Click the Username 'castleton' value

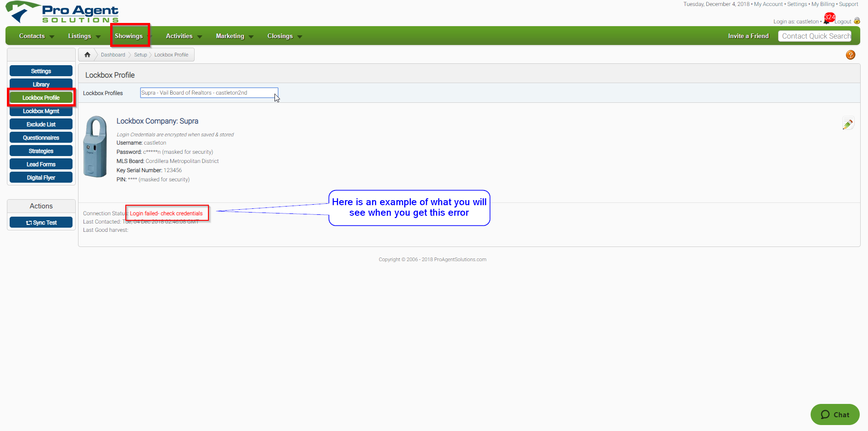155,143
